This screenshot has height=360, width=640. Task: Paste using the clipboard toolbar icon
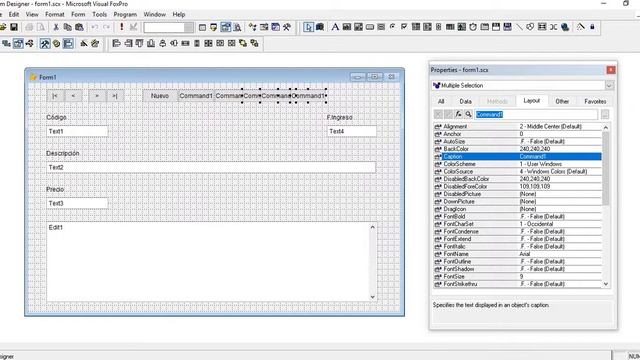80,27
